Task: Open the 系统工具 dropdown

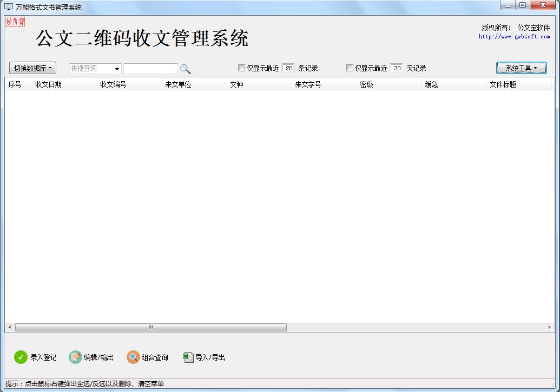Action: (521, 68)
